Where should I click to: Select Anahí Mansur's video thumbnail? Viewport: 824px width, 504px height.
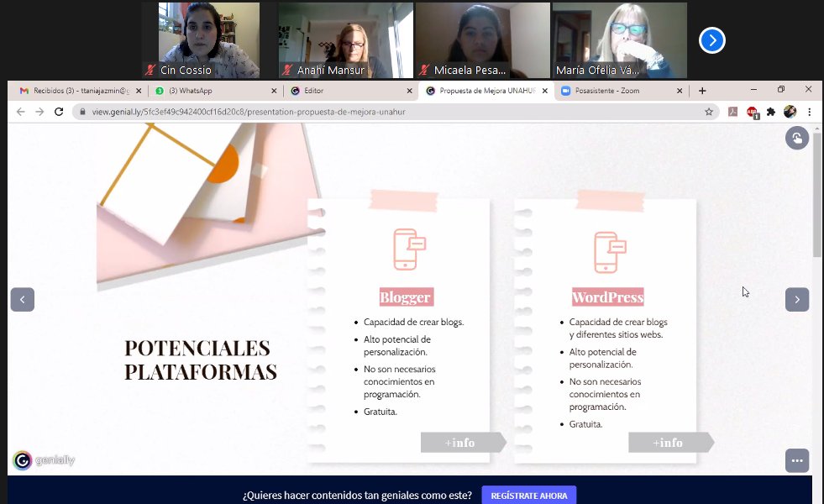point(346,40)
